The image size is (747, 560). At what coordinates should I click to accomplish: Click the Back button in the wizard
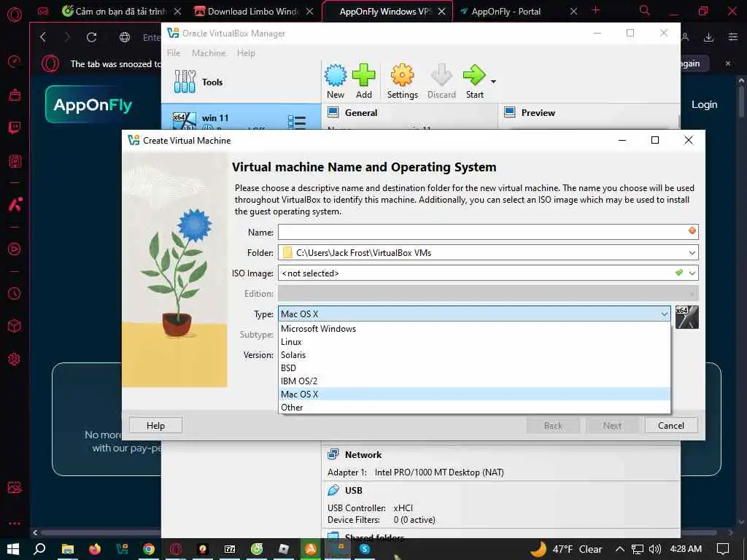pyautogui.click(x=553, y=425)
